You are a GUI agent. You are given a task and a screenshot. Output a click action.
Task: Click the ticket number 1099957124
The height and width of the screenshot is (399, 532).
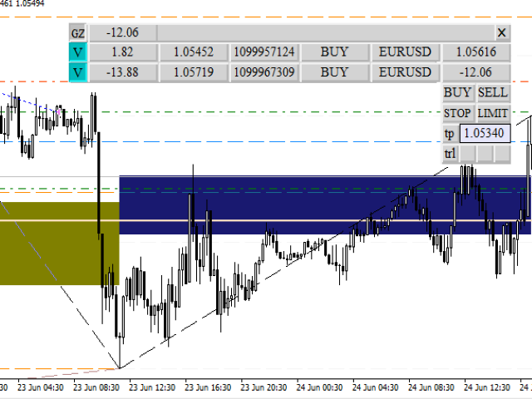[264, 52]
